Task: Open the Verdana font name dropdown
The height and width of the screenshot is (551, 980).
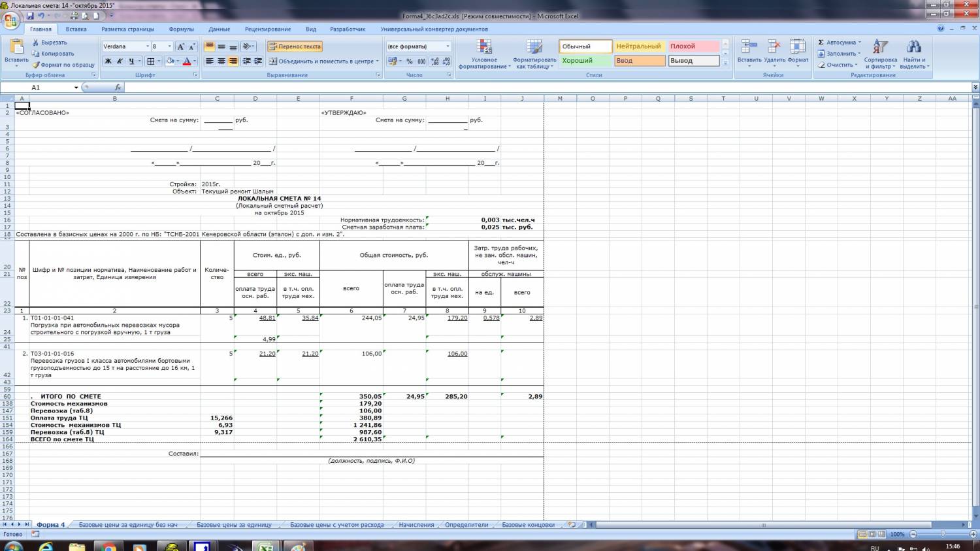Action: pyautogui.click(x=146, y=46)
